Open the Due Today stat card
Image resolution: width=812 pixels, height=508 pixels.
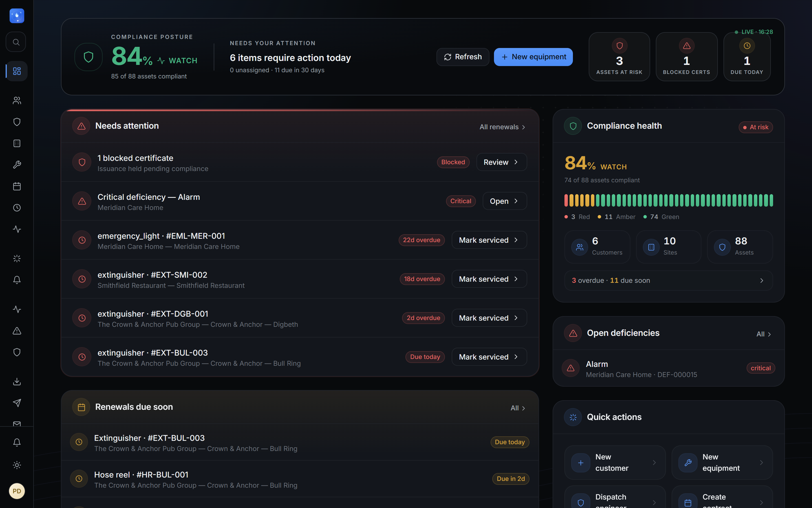click(x=747, y=57)
